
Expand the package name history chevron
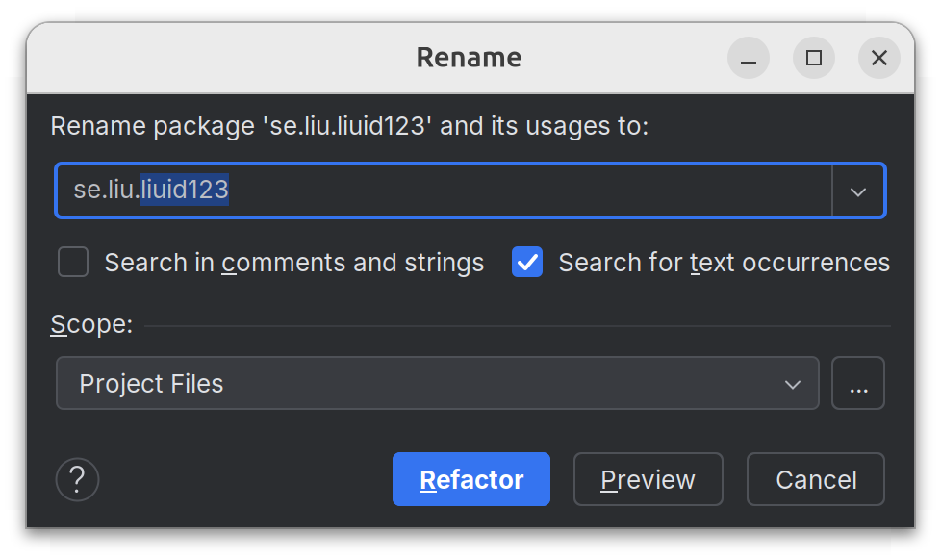pos(858,191)
